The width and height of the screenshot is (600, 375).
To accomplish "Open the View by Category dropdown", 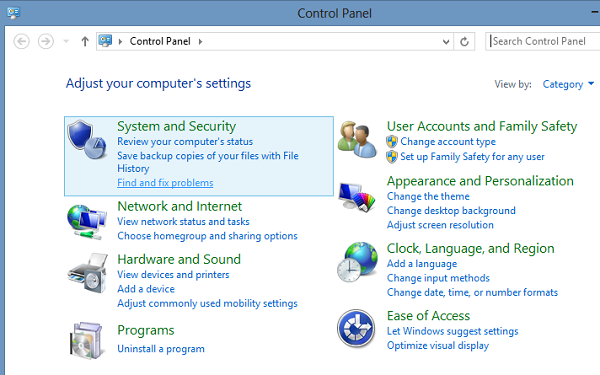I will tap(568, 84).
